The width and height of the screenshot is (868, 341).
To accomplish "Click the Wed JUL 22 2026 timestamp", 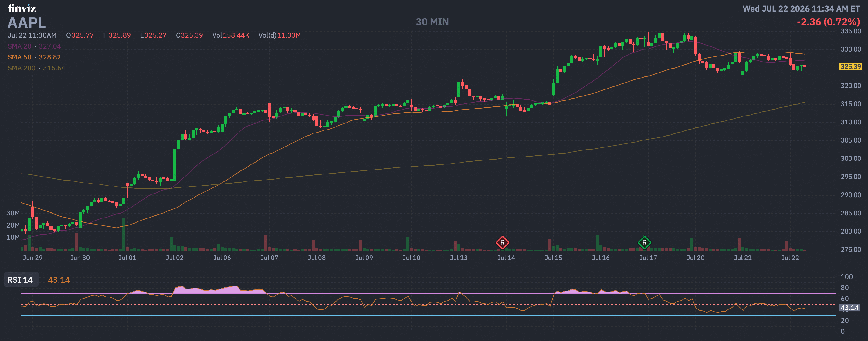I will 801,9.
